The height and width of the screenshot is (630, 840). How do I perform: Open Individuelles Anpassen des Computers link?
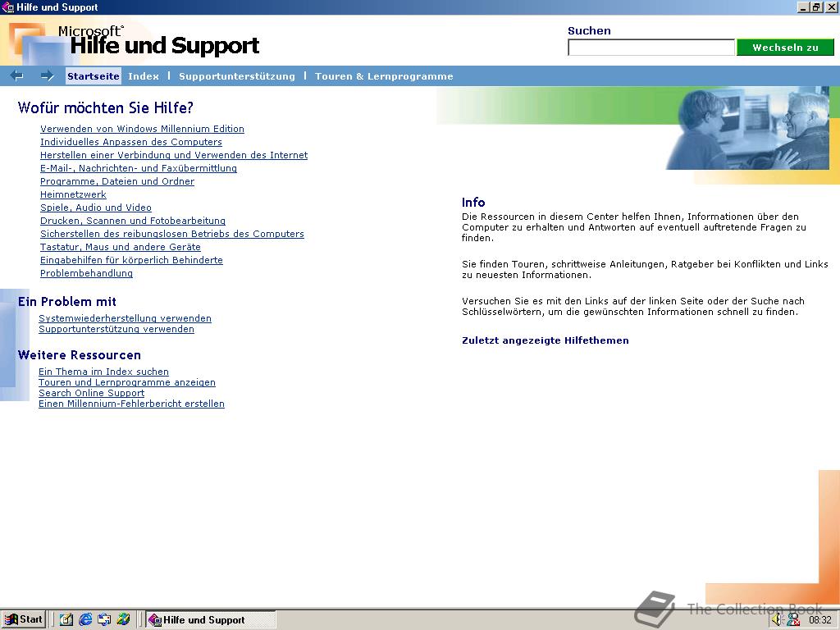click(130, 142)
